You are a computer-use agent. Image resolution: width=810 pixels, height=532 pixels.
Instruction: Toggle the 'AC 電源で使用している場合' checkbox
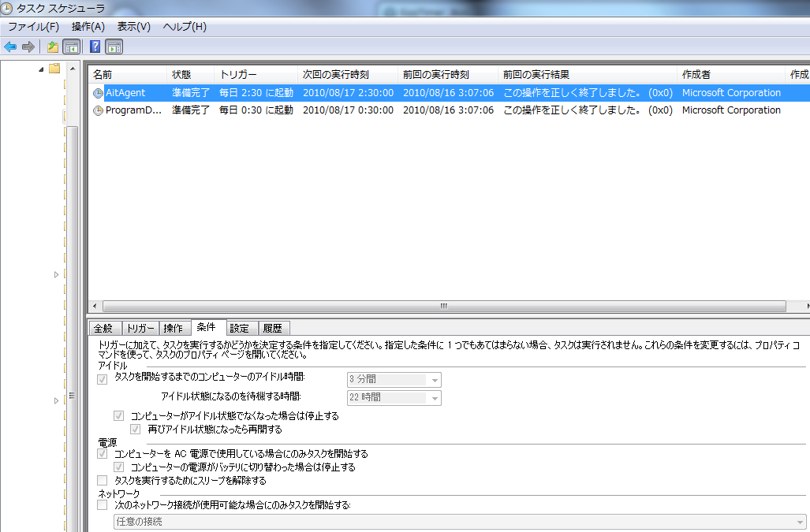pos(102,454)
